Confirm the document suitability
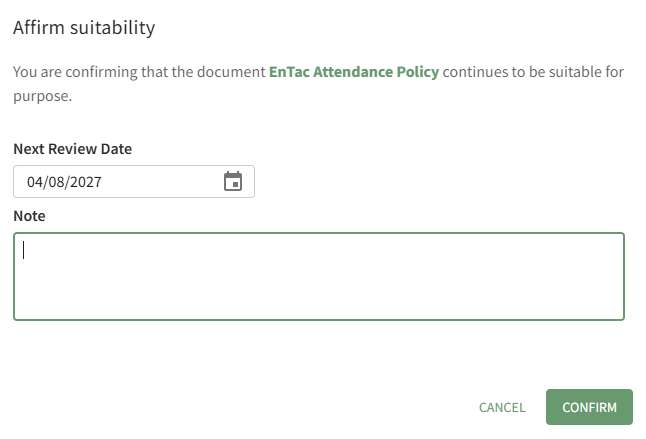The height and width of the screenshot is (439, 646). 589,407
